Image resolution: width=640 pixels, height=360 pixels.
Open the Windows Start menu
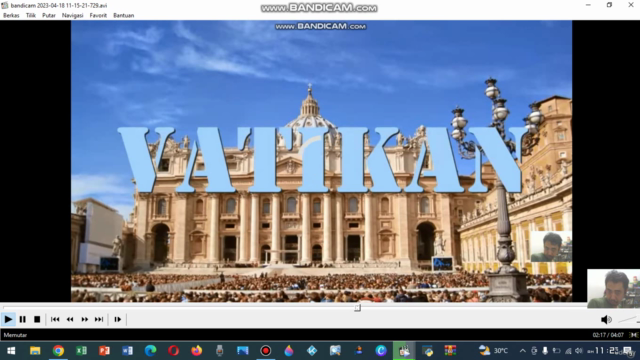tap(11, 351)
